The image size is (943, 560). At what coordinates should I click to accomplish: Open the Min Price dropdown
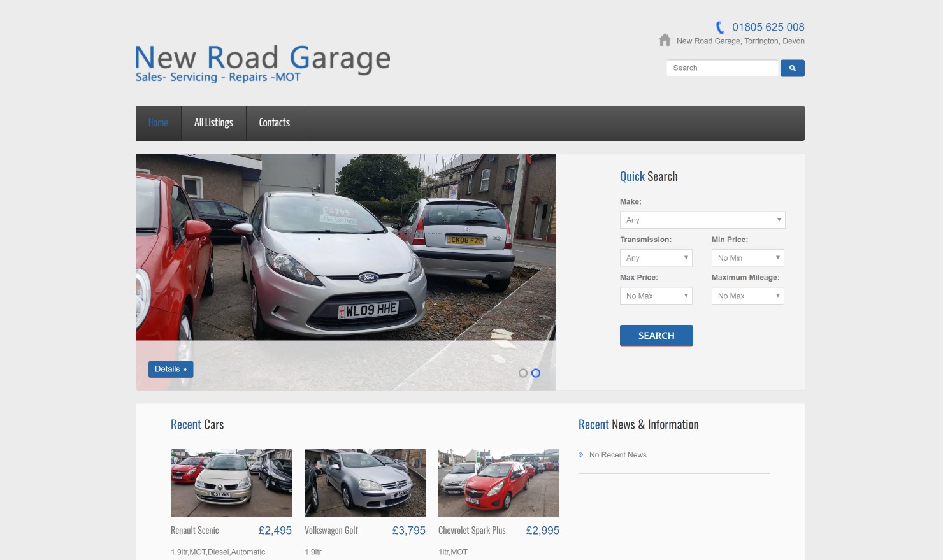(747, 258)
